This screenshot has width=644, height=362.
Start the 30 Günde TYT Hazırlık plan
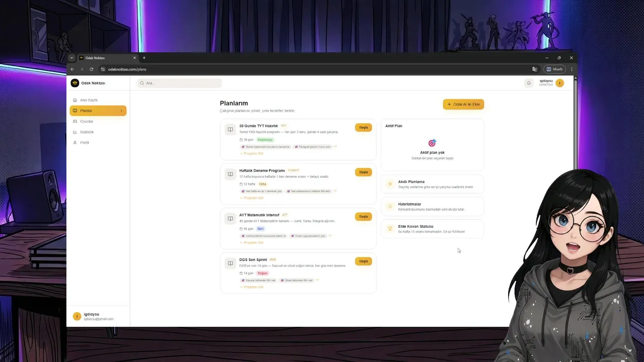point(363,127)
